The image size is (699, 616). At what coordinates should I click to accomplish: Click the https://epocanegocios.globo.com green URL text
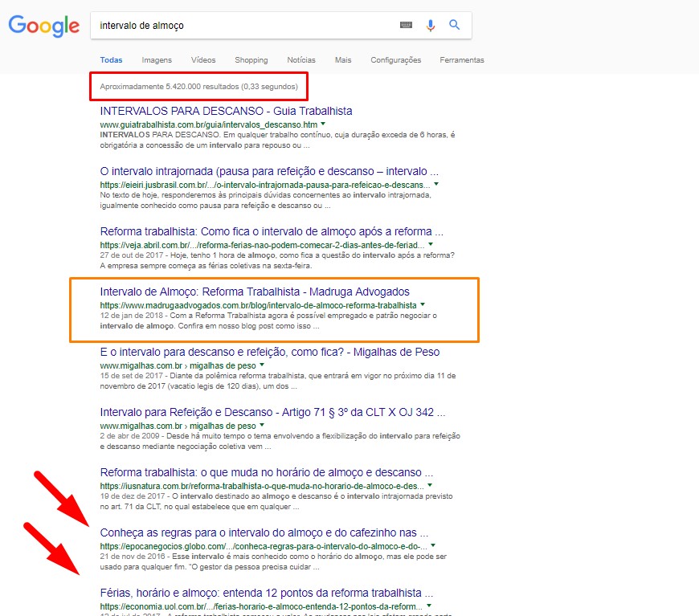pos(264,546)
